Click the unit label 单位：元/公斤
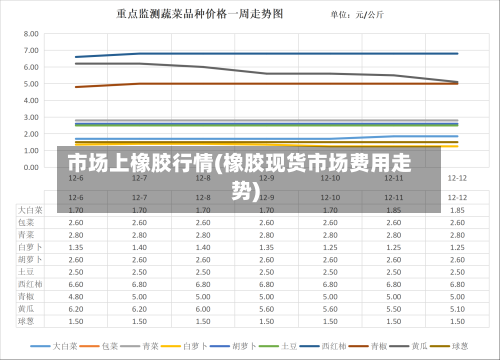The image size is (500, 360). 357,15
